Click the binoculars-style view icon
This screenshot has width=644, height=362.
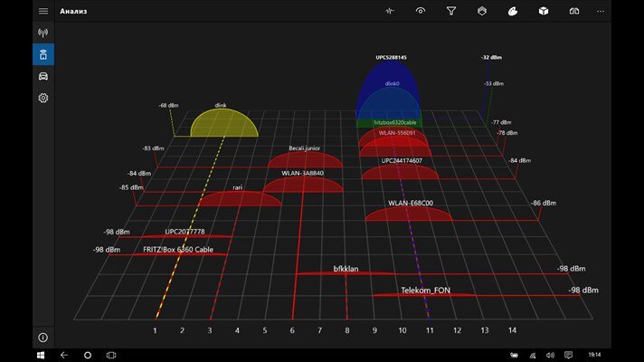click(573, 12)
